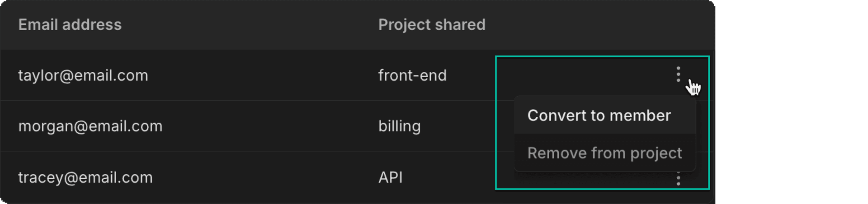Click the Email address column header
Image resolution: width=868 pixels, height=204 pixels.
pyautogui.click(x=70, y=25)
